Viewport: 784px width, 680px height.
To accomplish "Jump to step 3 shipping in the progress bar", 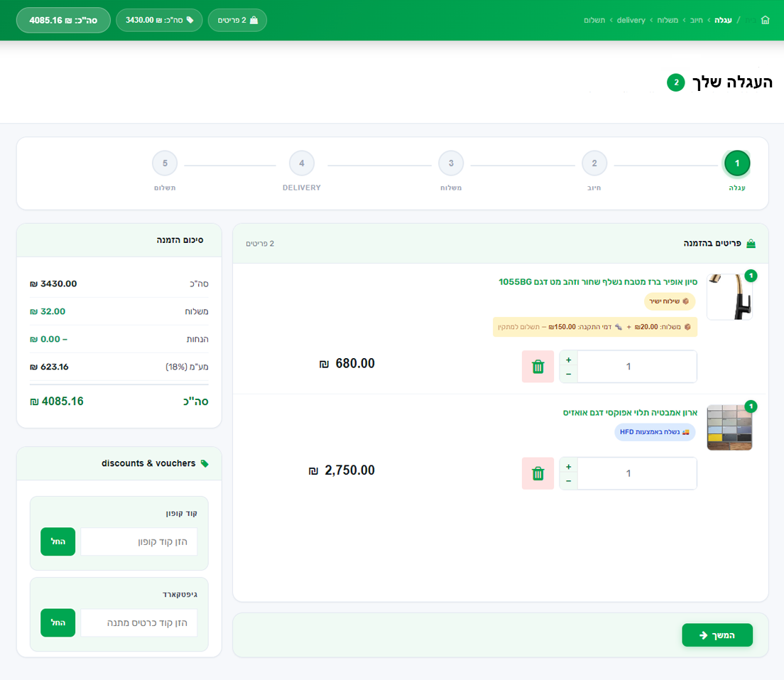I will tap(451, 164).
